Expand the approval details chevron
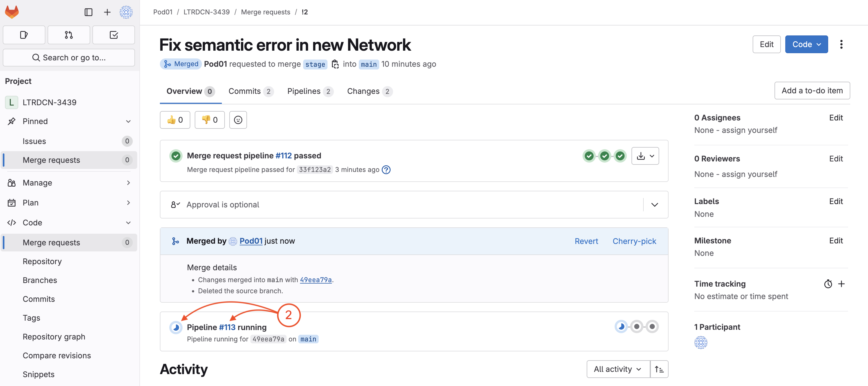The height and width of the screenshot is (386, 868). [x=654, y=205]
